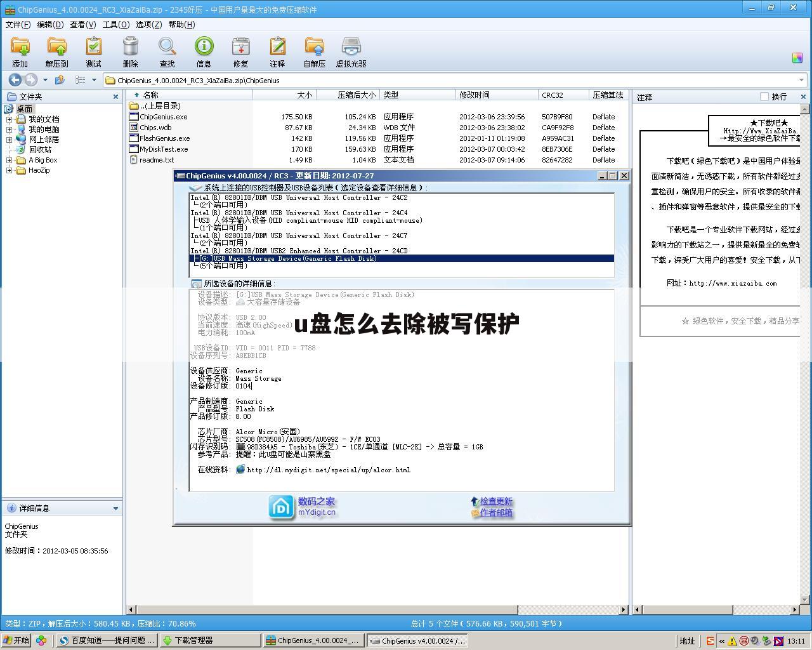Click the 数码之家 mYdigit.cn logo

point(302,507)
